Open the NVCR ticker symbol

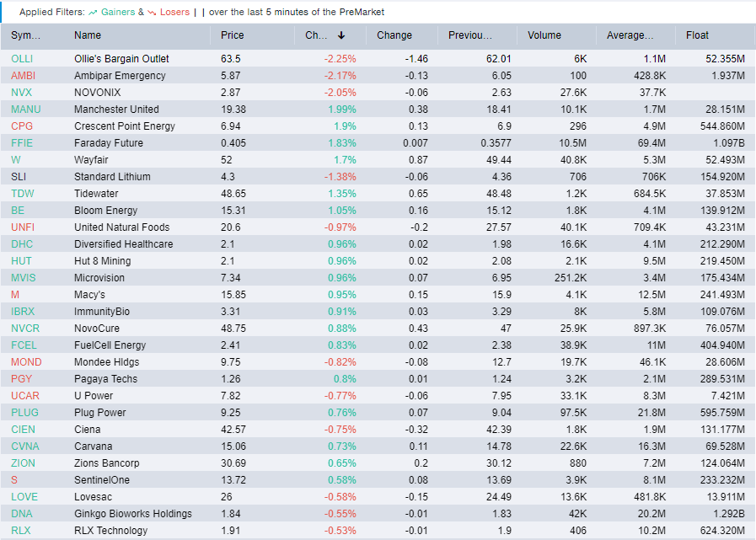click(25, 329)
